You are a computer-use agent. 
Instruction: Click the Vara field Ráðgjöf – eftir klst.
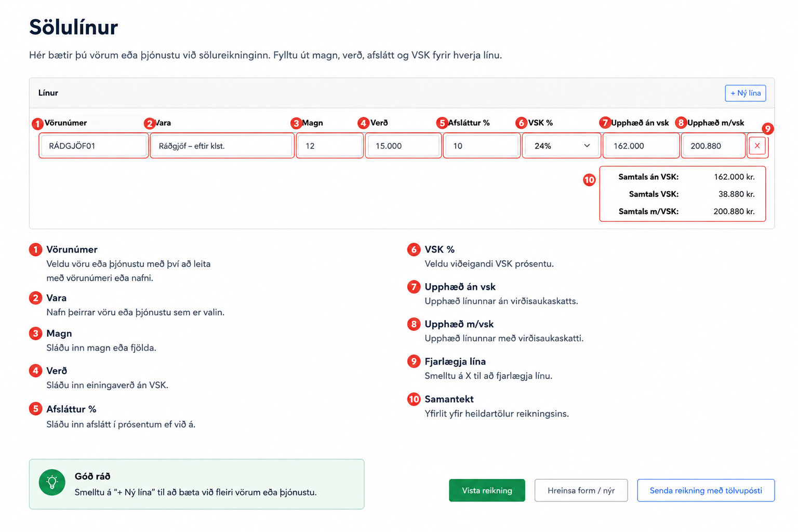pos(222,146)
